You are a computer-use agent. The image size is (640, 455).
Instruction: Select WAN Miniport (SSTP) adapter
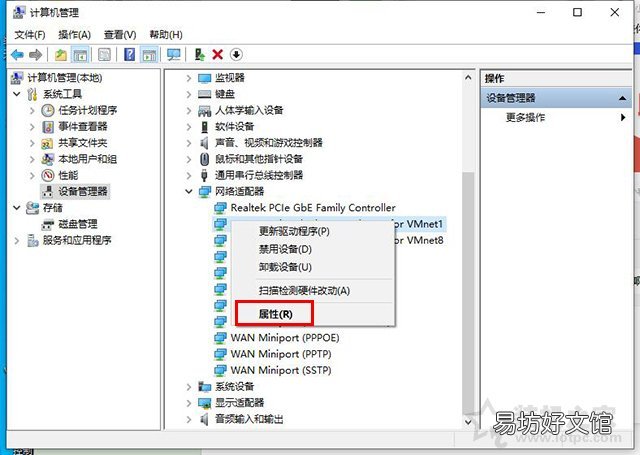coord(281,371)
